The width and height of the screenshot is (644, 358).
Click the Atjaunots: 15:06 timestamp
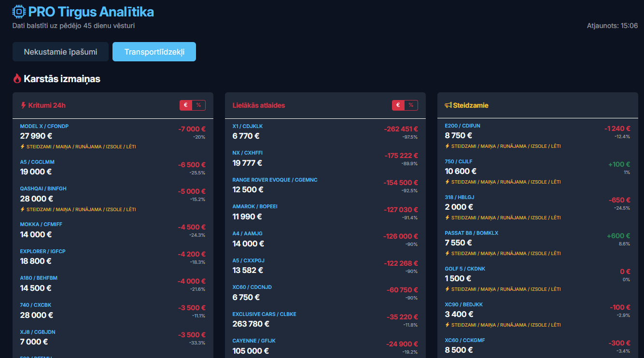[x=612, y=26]
